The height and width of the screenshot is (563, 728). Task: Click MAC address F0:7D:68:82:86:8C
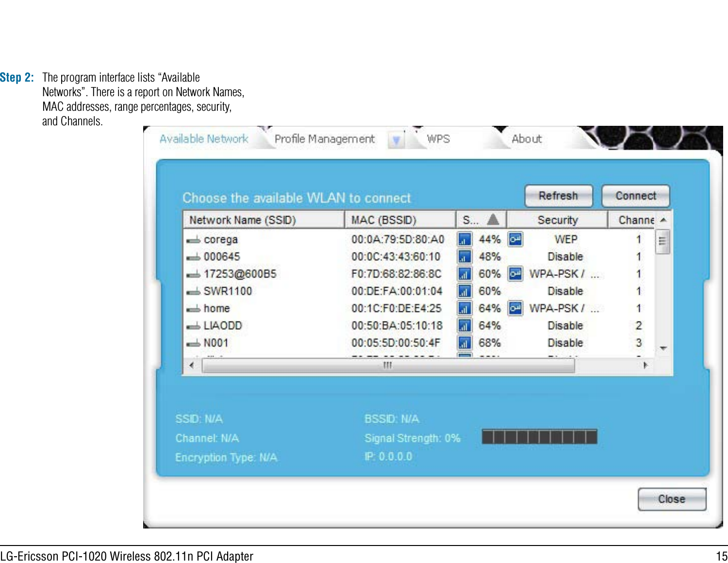tap(397, 274)
